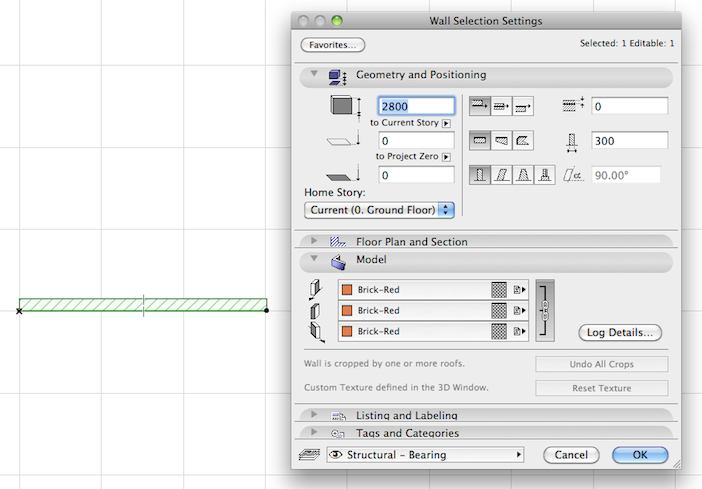Click the wall height field showing 2800
Screen dimensions: 702x489
click(x=416, y=106)
